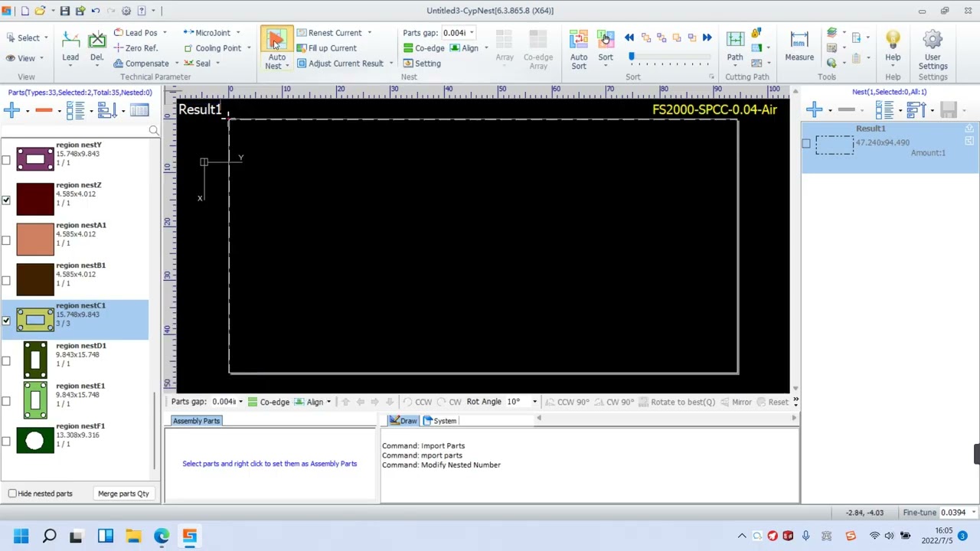Viewport: 980px width, 551px height.
Task: Switch to System tab
Action: 440,421
